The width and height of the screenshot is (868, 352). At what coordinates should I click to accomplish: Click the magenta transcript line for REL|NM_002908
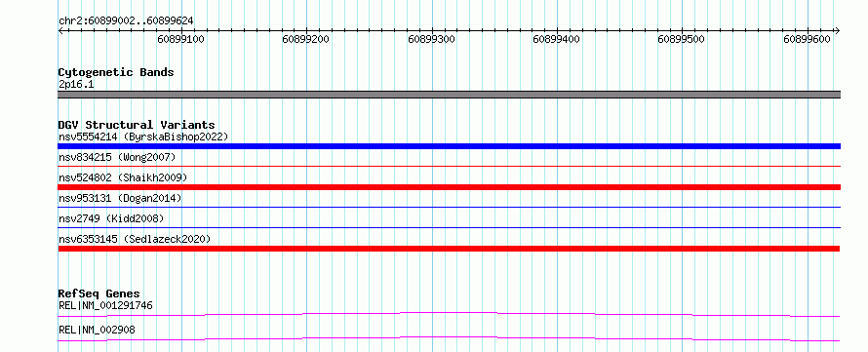(449, 338)
